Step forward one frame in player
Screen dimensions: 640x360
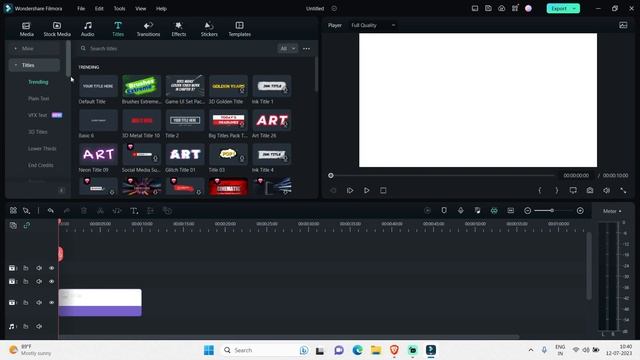(350, 190)
